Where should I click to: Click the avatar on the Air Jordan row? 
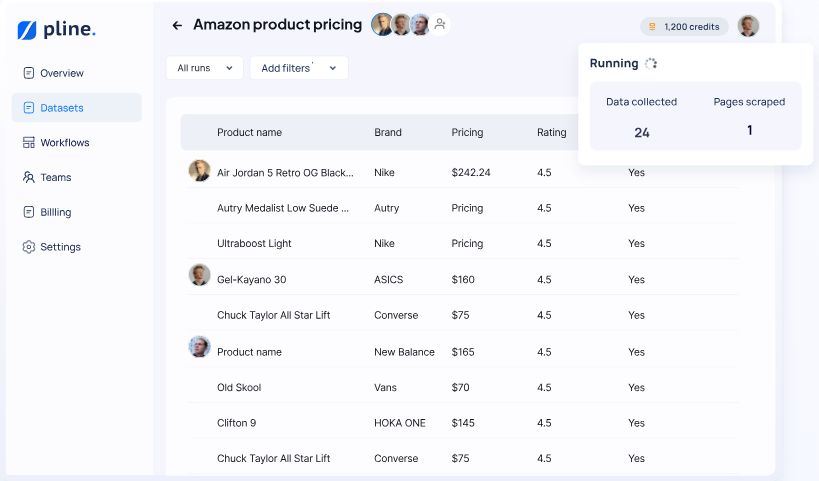click(199, 170)
